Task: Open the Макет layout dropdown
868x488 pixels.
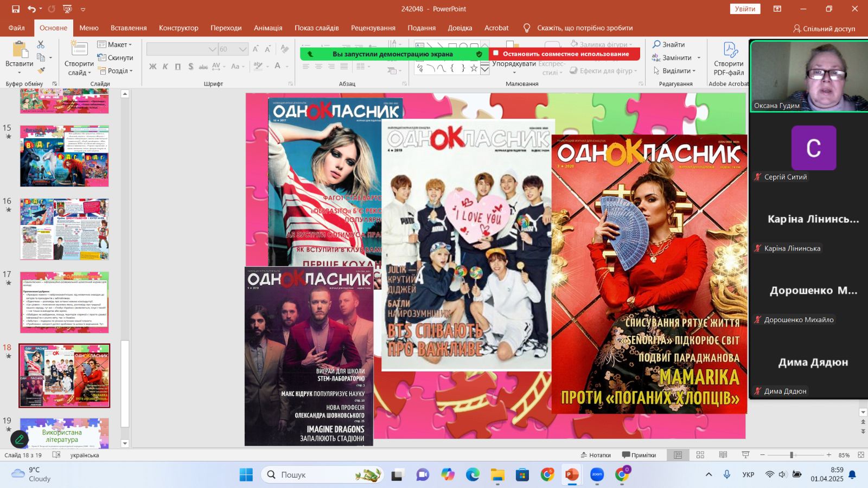Action: [114, 44]
